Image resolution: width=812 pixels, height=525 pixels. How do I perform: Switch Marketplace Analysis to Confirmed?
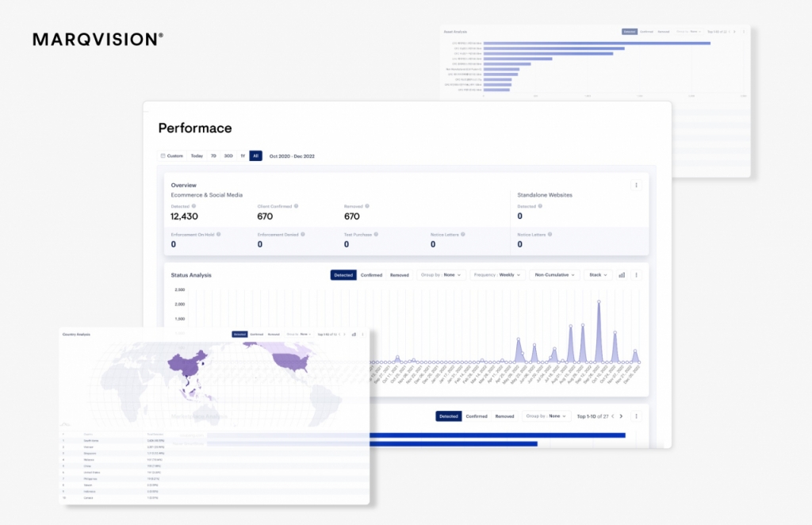pyautogui.click(x=477, y=416)
